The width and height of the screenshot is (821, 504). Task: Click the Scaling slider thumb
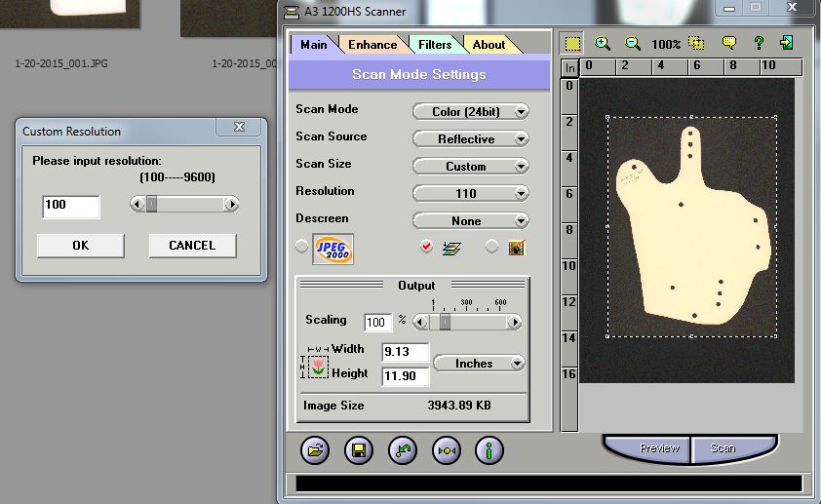coord(445,322)
